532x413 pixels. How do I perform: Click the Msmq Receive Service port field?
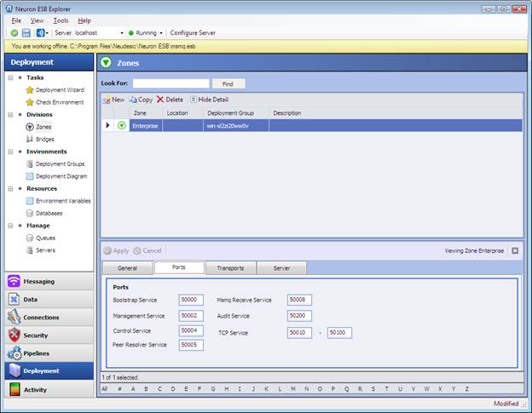coord(299,300)
